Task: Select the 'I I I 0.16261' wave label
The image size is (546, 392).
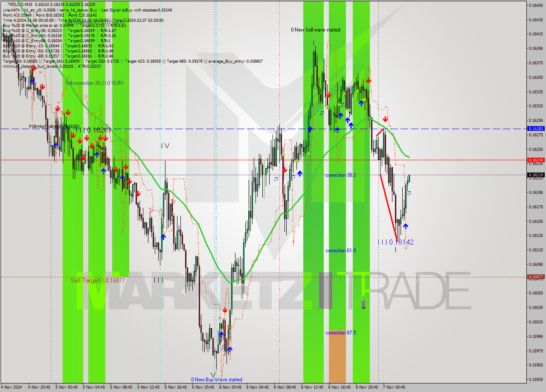Action: coord(93,130)
